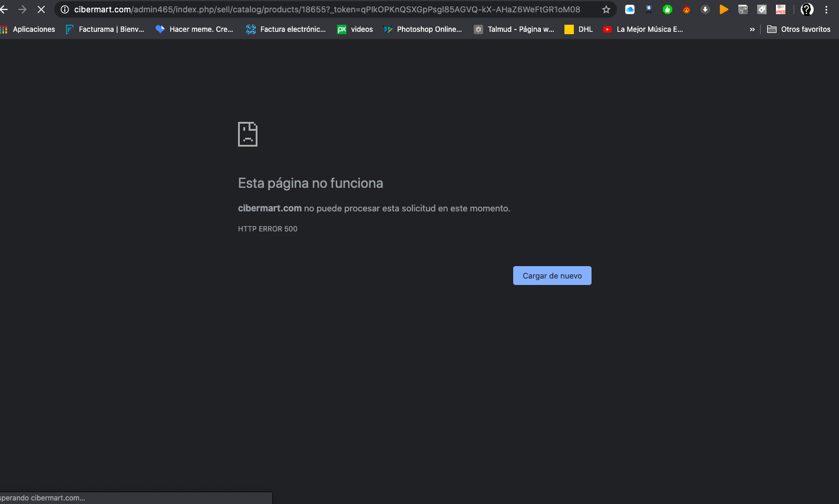Go back to the previous page
Screen dimensions: 839x504
coord(4,9)
